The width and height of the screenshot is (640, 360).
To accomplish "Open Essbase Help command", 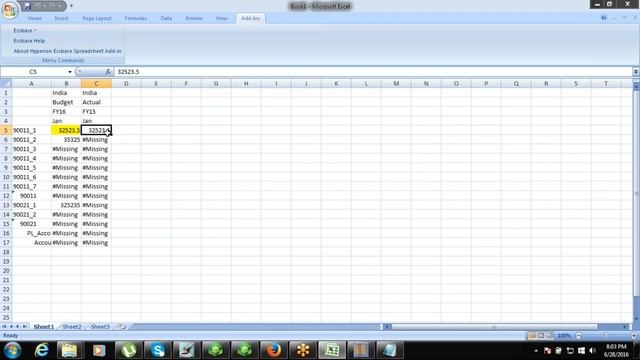I will pyautogui.click(x=29, y=41).
